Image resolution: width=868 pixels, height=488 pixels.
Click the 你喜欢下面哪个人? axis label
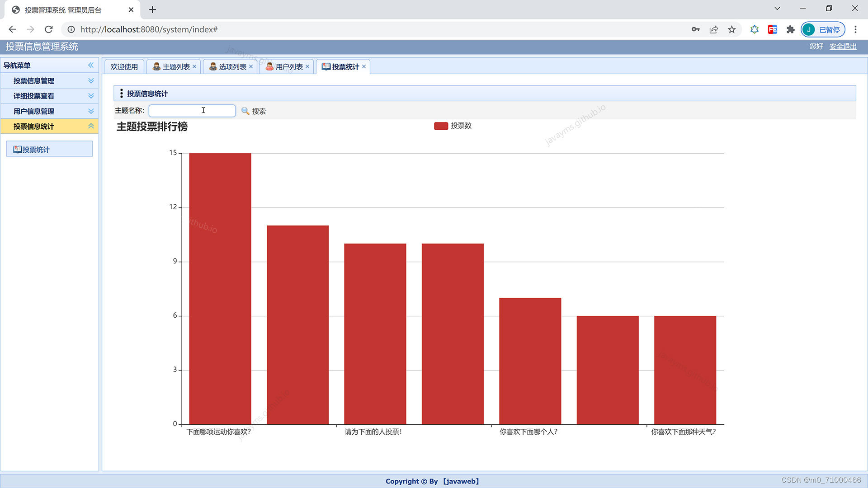pos(528,432)
